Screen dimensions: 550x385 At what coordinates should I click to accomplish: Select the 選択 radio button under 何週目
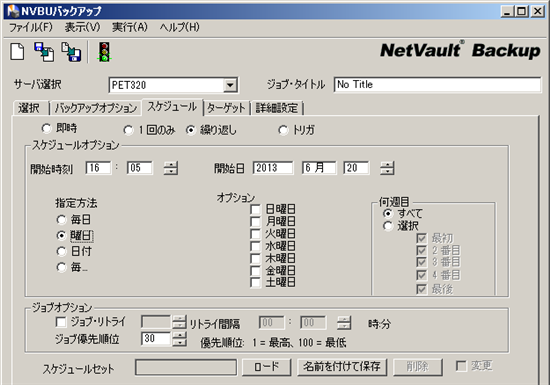[x=388, y=226]
